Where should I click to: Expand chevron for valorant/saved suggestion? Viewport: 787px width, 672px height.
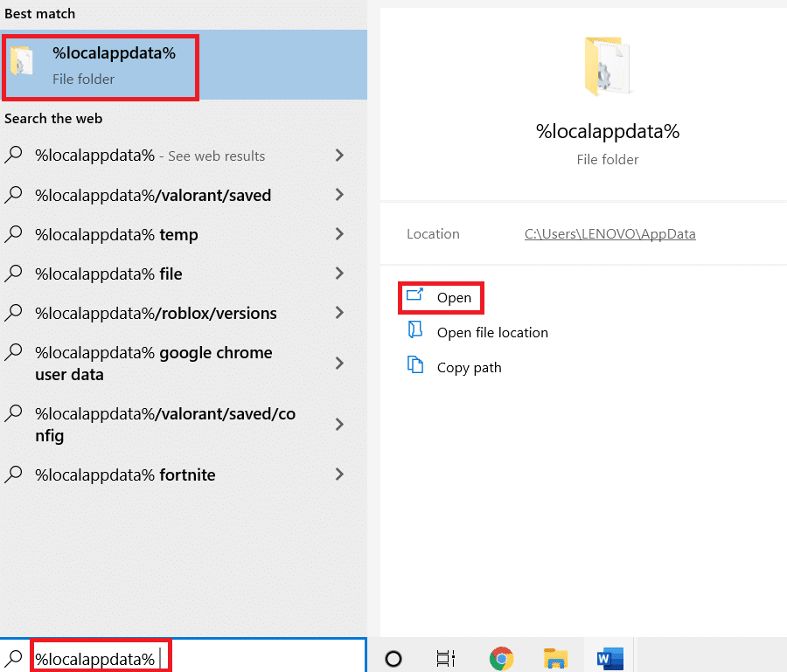[x=340, y=195]
